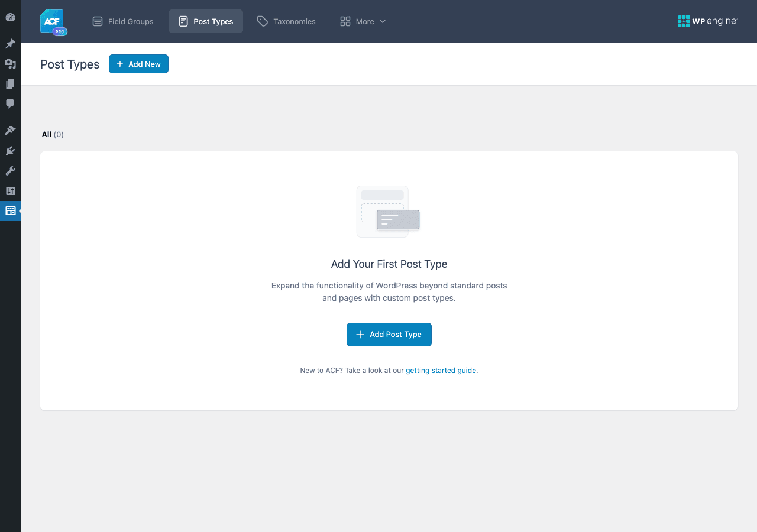Click the Post Types page heading

click(x=70, y=64)
